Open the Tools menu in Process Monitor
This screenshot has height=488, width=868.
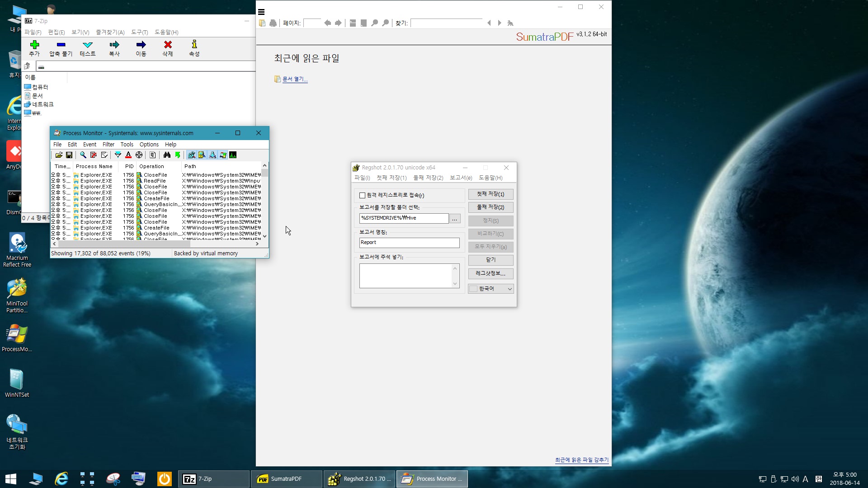127,145
